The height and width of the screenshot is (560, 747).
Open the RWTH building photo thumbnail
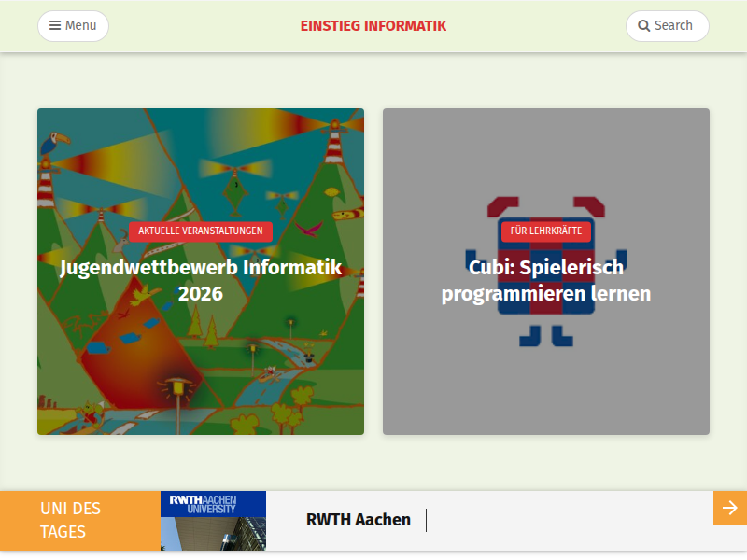pyautogui.click(x=213, y=534)
